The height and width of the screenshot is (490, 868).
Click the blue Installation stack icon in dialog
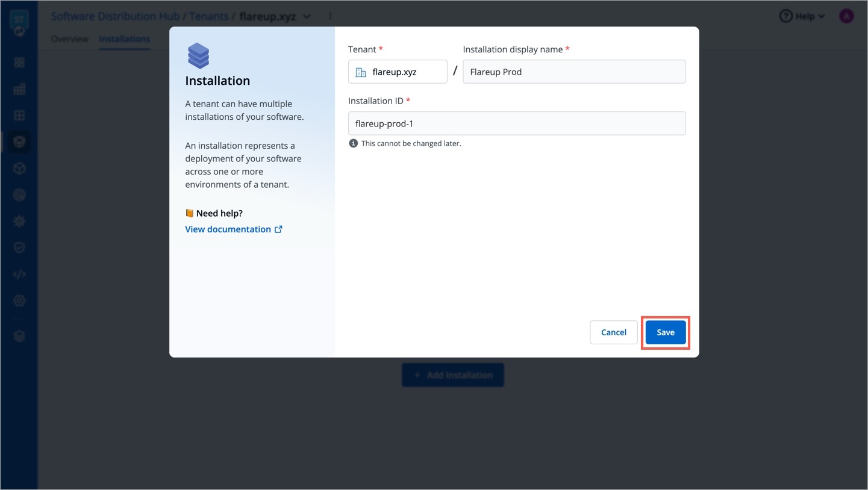pos(198,56)
